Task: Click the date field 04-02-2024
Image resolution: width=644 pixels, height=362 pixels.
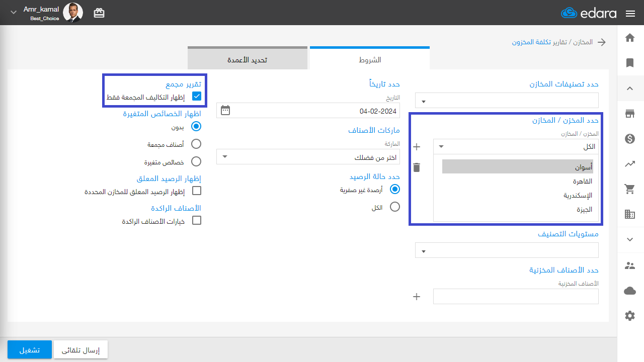Action: pos(308,111)
